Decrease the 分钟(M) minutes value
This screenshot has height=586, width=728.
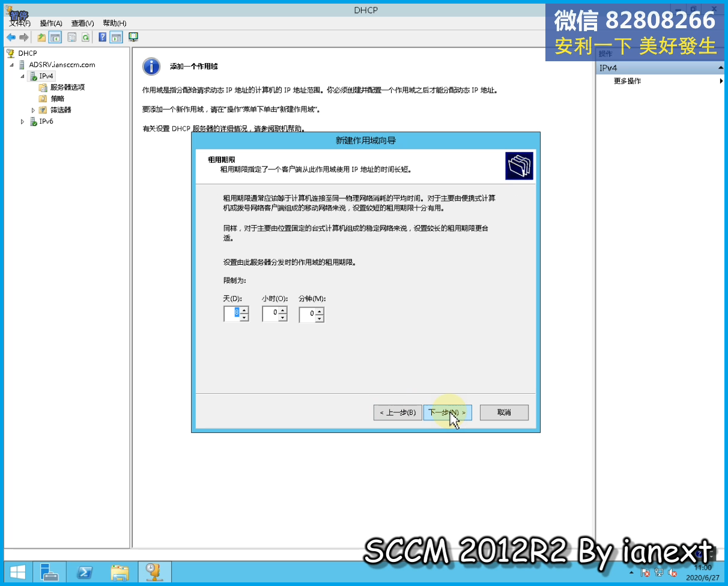(x=320, y=318)
